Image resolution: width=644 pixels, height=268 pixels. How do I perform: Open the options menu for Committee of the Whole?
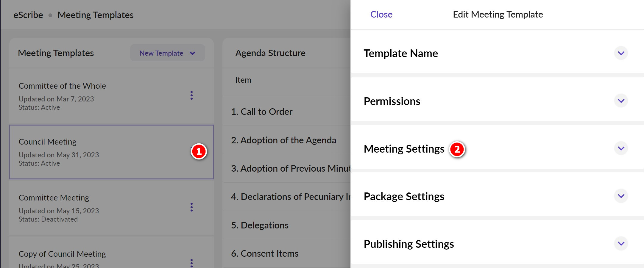(192, 95)
